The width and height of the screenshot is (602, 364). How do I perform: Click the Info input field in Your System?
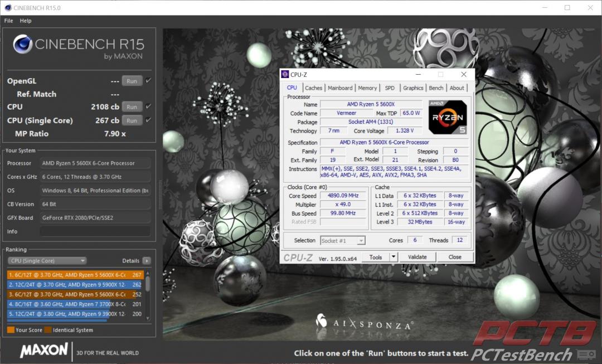coord(95,231)
